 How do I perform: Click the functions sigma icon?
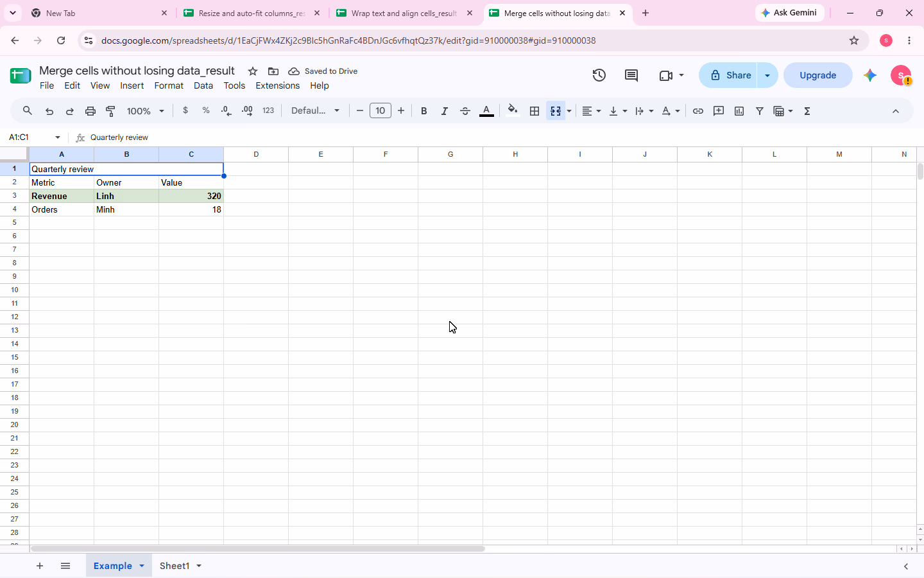pos(807,111)
